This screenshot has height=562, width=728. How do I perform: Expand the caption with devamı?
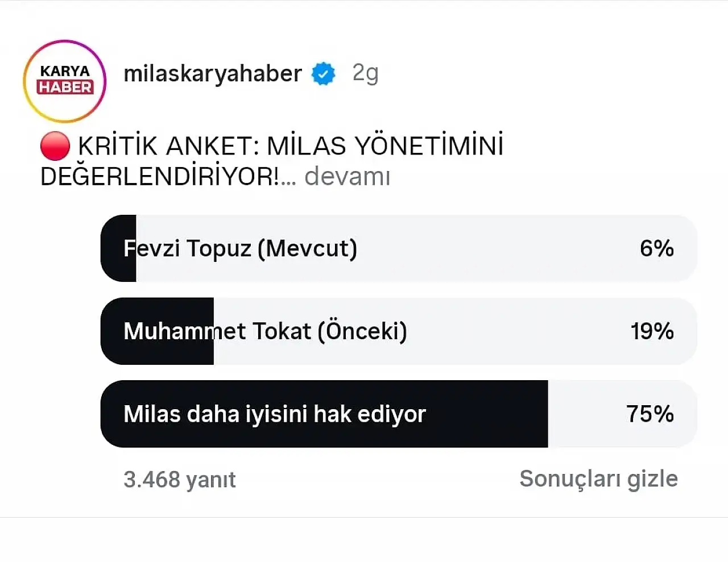pyautogui.click(x=348, y=177)
